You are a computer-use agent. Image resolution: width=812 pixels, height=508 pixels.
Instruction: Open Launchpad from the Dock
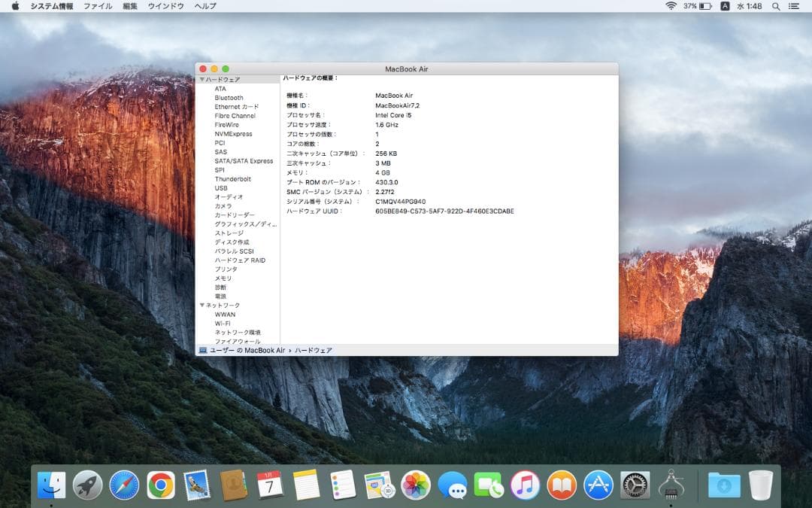click(x=87, y=485)
